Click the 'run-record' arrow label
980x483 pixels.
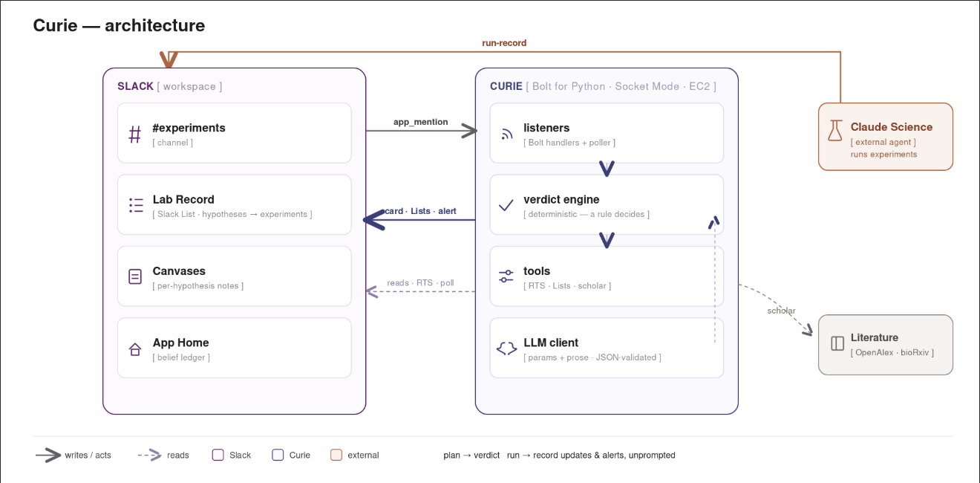[504, 43]
